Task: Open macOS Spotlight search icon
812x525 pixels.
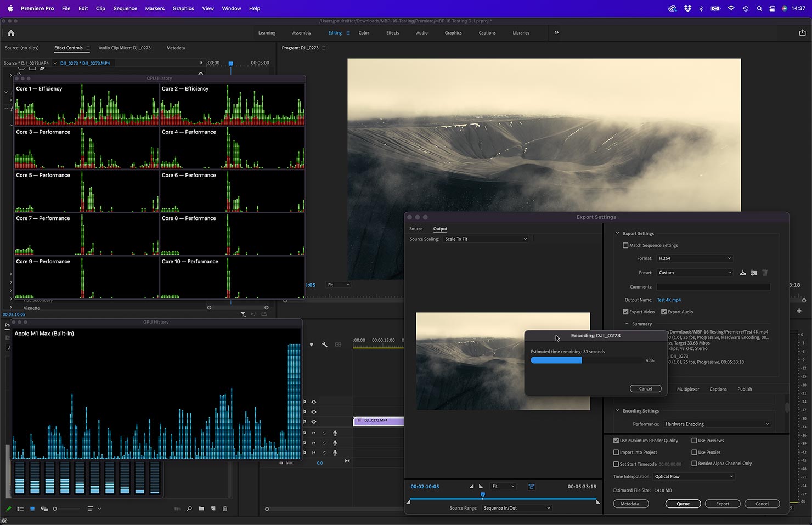Action: coord(759,9)
